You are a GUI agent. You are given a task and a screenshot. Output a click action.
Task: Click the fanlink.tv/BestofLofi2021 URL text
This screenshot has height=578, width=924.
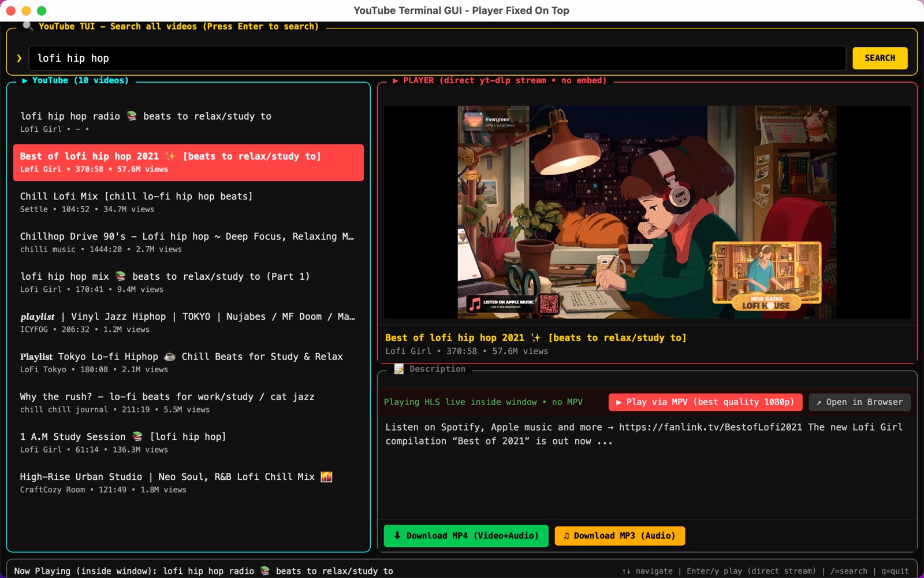click(x=710, y=427)
